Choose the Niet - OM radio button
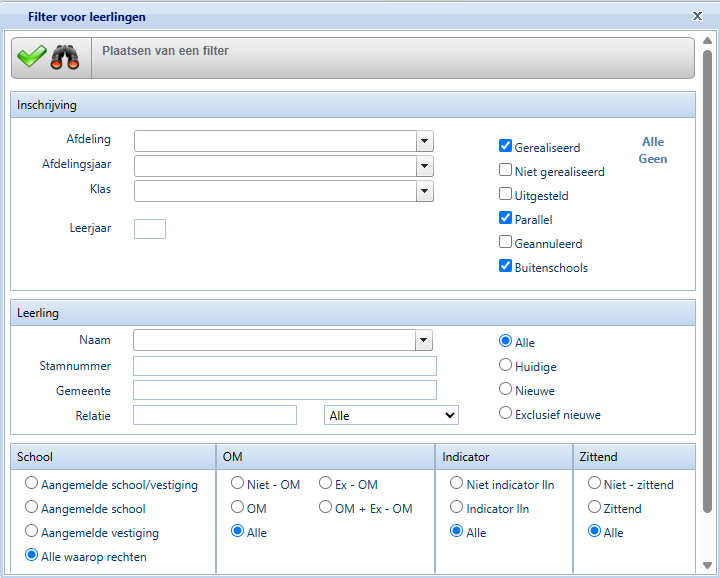The image size is (720, 578). click(x=237, y=483)
